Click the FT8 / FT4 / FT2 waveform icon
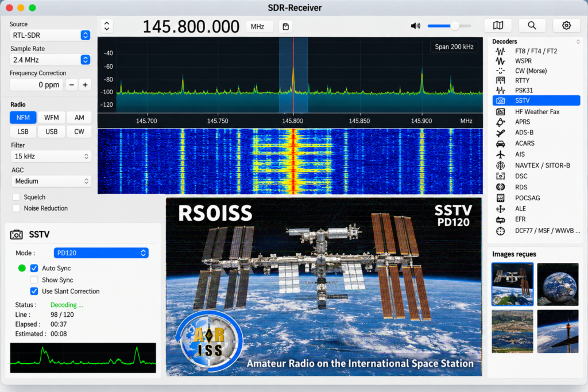Screen dimensions: 588x392 500,51
